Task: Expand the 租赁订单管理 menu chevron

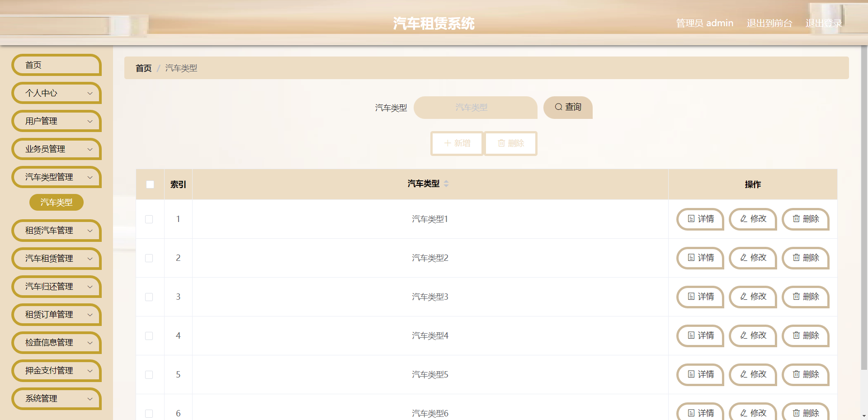Action: tap(90, 315)
